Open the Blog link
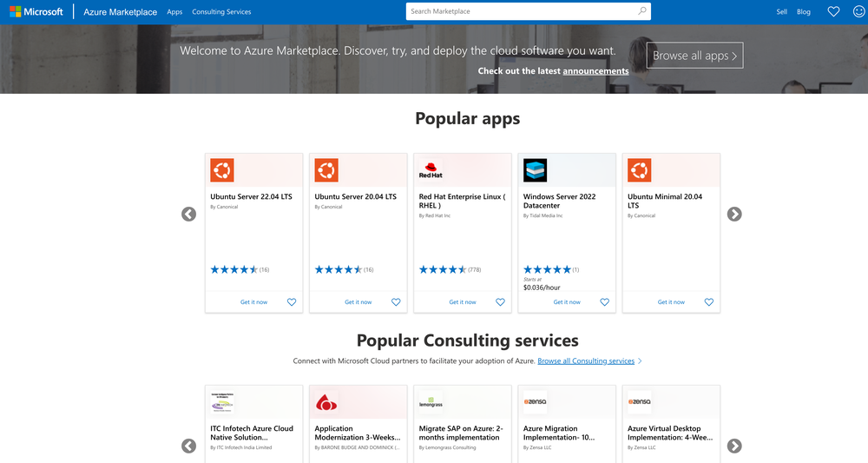Viewport: 868px width, 463px height. 803,11
